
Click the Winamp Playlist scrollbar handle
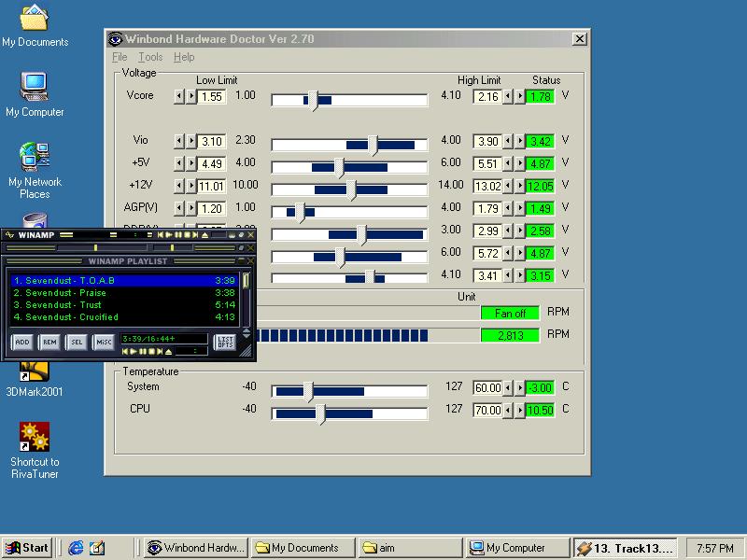point(246,281)
